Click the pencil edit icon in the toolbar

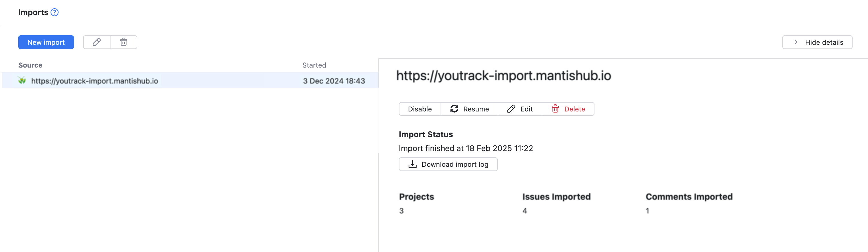coord(97,42)
